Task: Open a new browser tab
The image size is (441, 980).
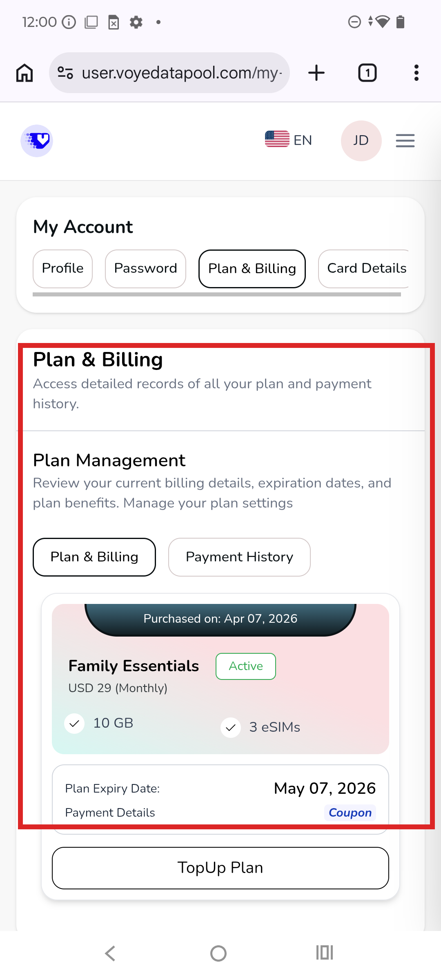Action: (316, 73)
